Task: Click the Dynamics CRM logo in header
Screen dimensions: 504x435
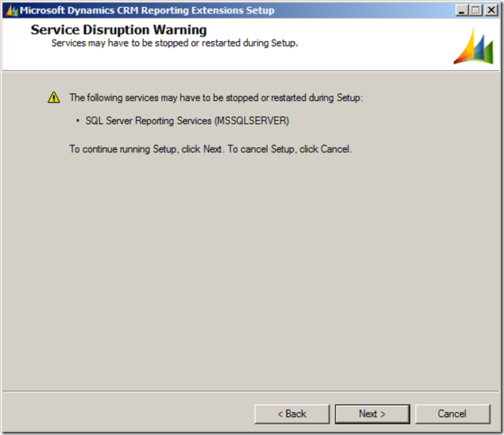Action: click(474, 46)
